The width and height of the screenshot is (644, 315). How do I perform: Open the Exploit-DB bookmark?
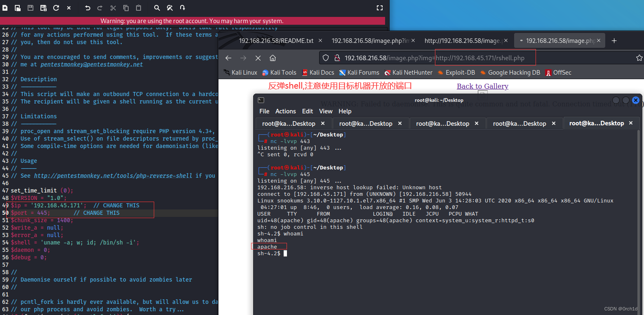pos(456,73)
